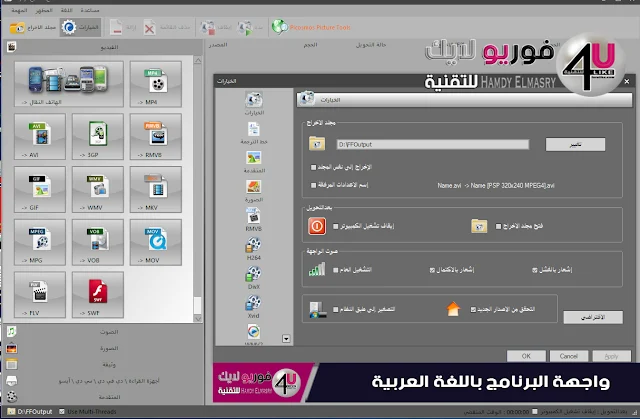The height and width of the screenshot is (419, 640).
Task: Open the الخيارات category in options sidebar
Action: tap(254, 104)
